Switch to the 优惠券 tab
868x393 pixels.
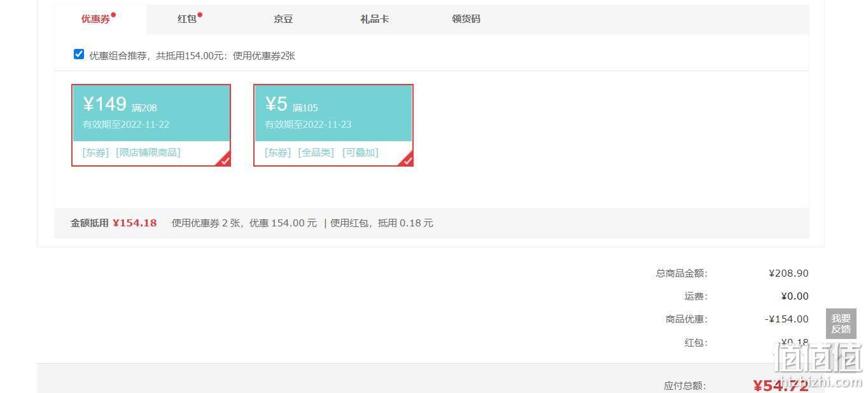(100, 19)
